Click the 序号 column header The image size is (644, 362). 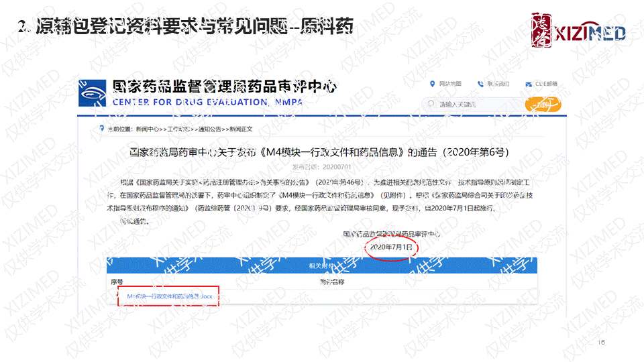coord(117,282)
